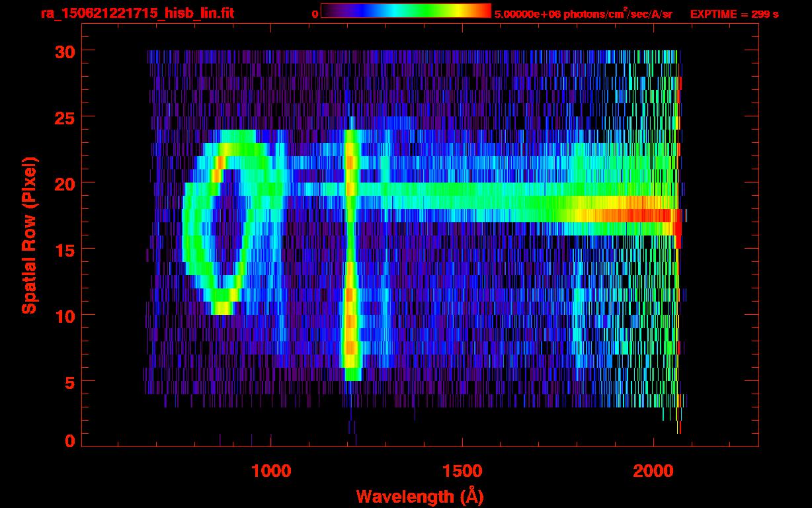This screenshot has width=812, height=508.
Task: Click the 0 minimum label beside the color bar
Action: click(315, 14)
